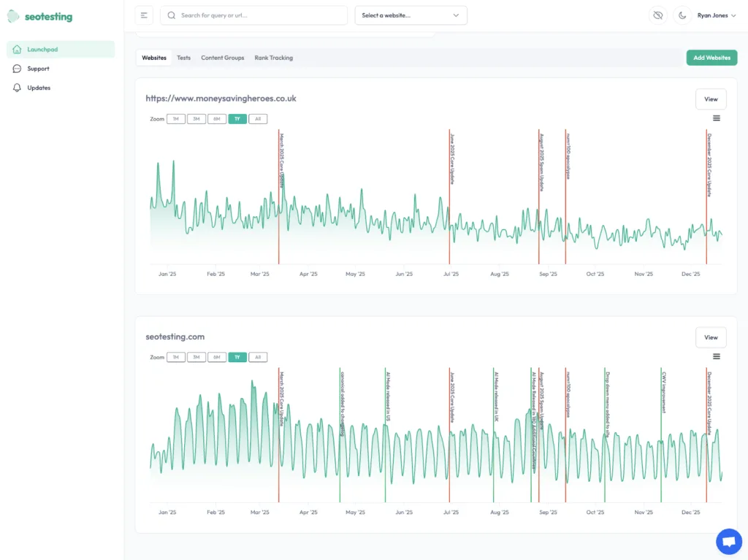Open the moneysavingheroes chart export menu icon

(x=717, y=118)
